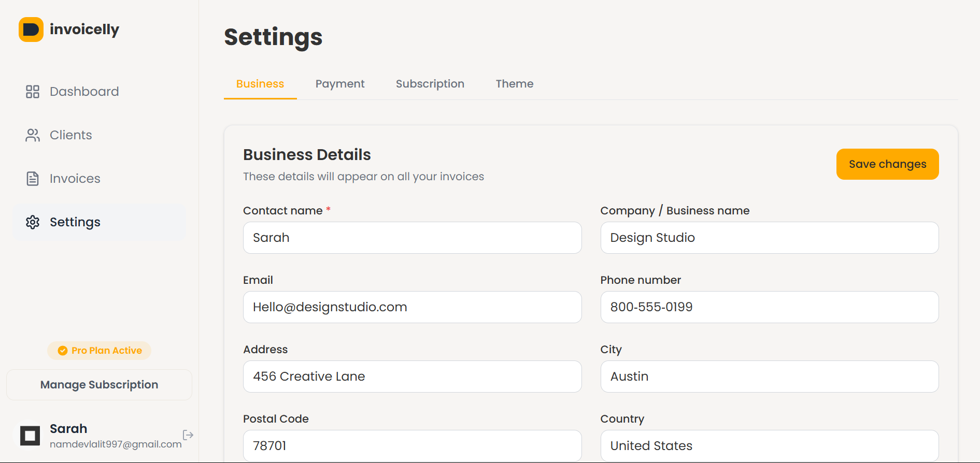Click the Settings gear icon

(33, 222)
